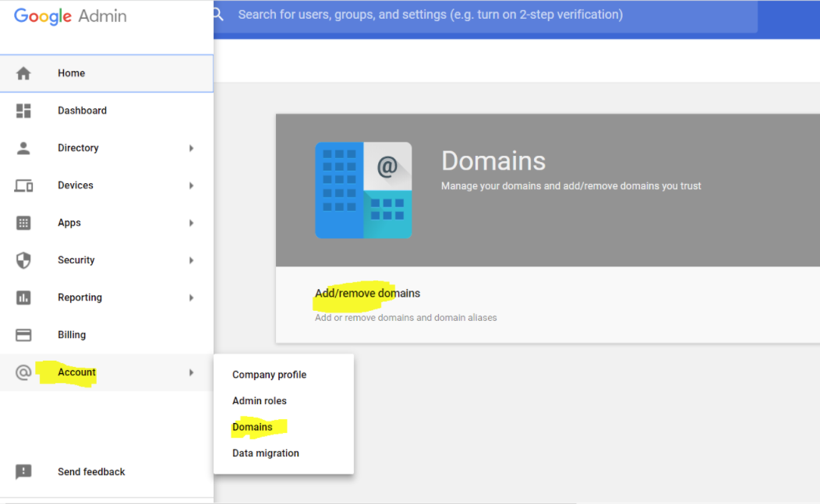
Task: Choose Domains from the Account submenu
Action: point(253,427)
